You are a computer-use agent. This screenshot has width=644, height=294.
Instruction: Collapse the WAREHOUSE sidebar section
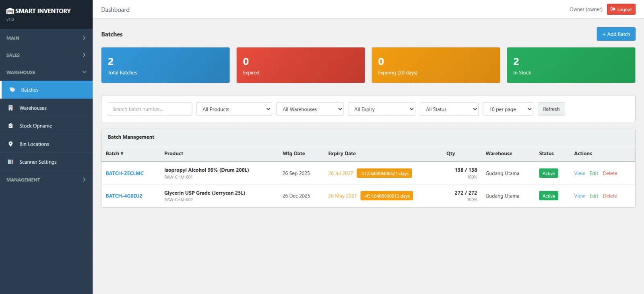click(x=46, y=72)
